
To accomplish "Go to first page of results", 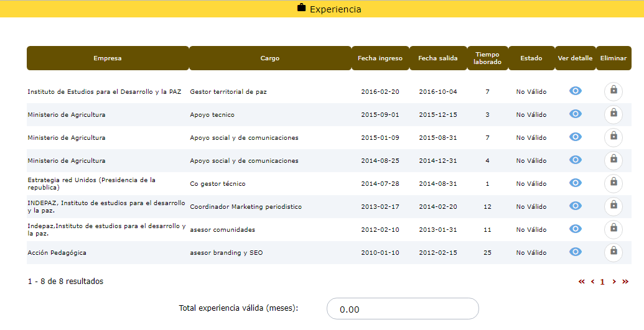I will click(x=582, y=282).
